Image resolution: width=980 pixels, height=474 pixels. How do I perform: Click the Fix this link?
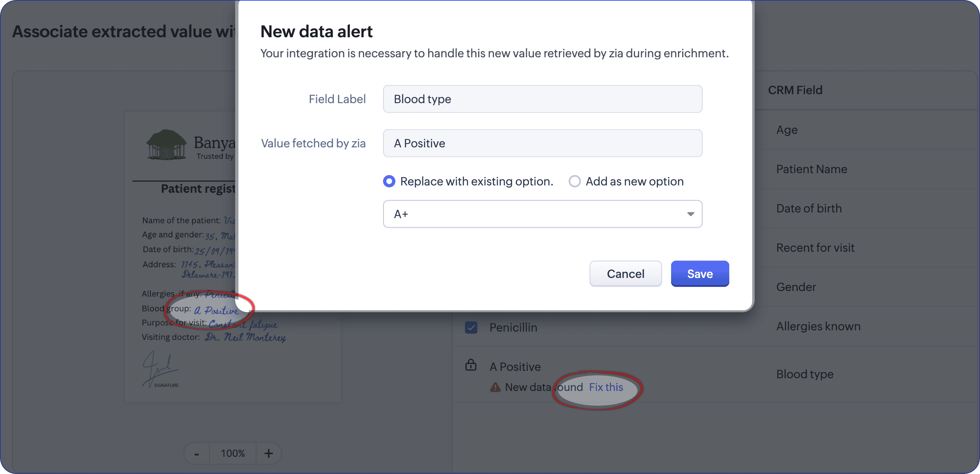click(x=606, y=387)
